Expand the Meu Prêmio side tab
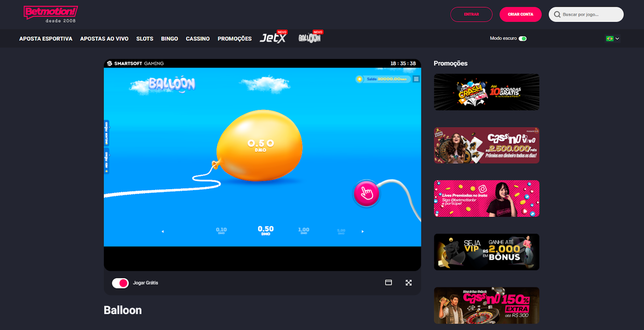Viewport: 644px width, 330px height. [x=106, y=161]
